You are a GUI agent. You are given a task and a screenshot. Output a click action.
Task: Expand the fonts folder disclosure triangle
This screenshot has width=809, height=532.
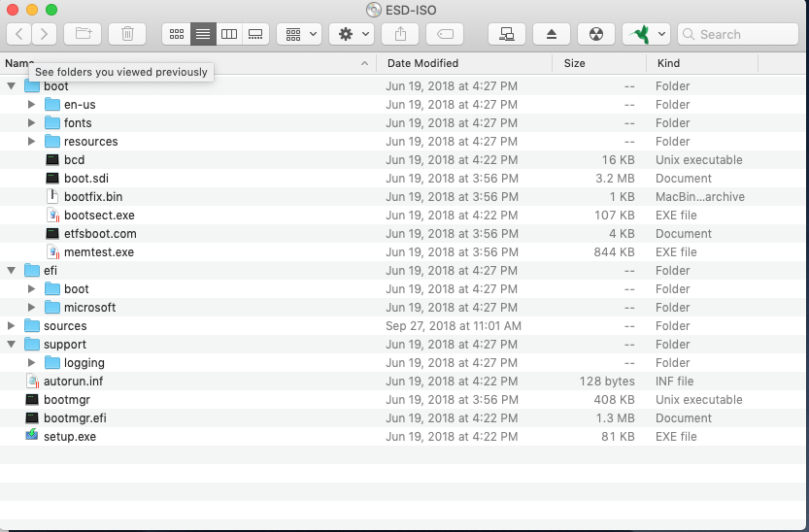pos(32,123)
